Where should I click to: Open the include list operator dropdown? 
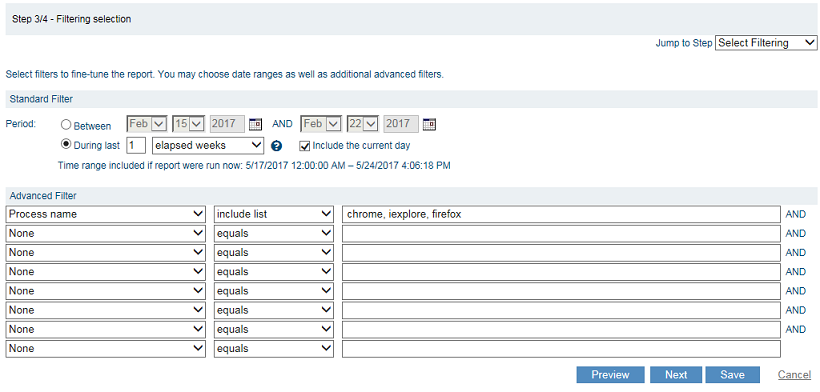pyautogui.click(x=274, y=214)
